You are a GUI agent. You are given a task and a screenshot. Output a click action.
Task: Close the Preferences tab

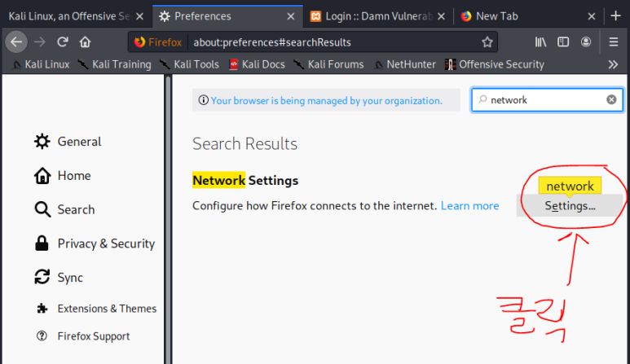tap(291, 16)
